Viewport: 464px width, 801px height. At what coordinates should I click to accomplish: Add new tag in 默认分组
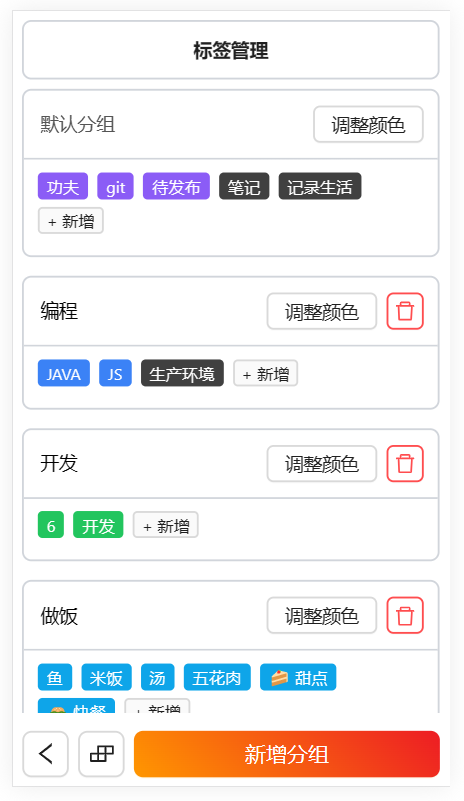tap(71, 221)
